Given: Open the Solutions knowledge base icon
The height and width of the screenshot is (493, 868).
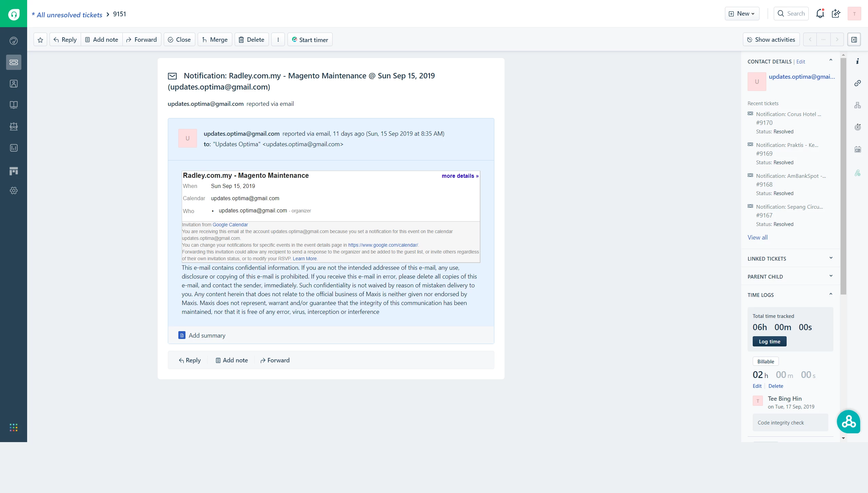Looking at the screenshot, I should [14, 105].
